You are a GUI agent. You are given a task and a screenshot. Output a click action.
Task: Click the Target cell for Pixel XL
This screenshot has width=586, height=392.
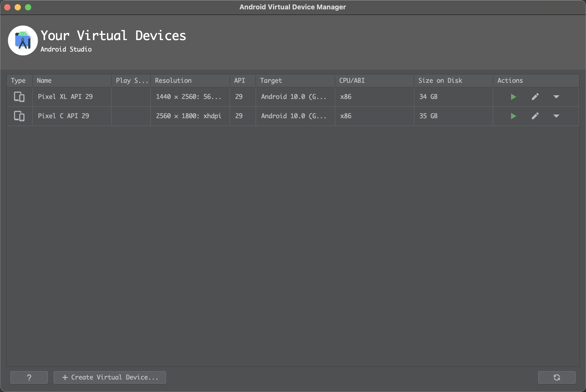coord(295,97)
